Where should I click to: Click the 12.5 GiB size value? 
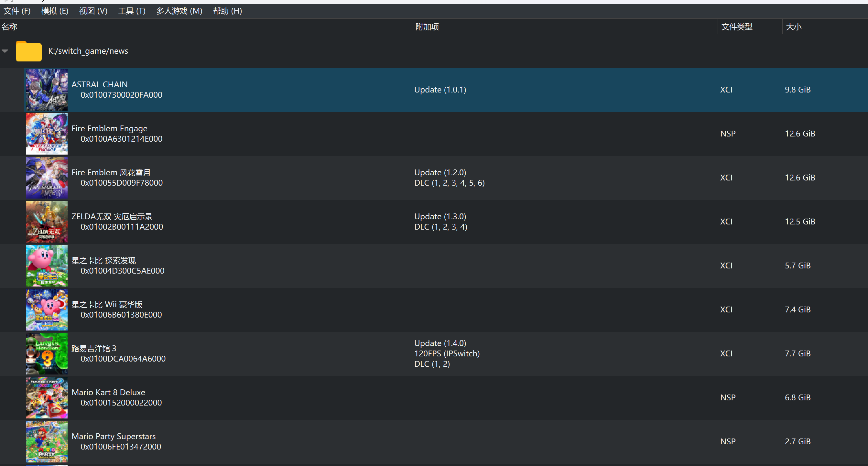tap(800, 222)
